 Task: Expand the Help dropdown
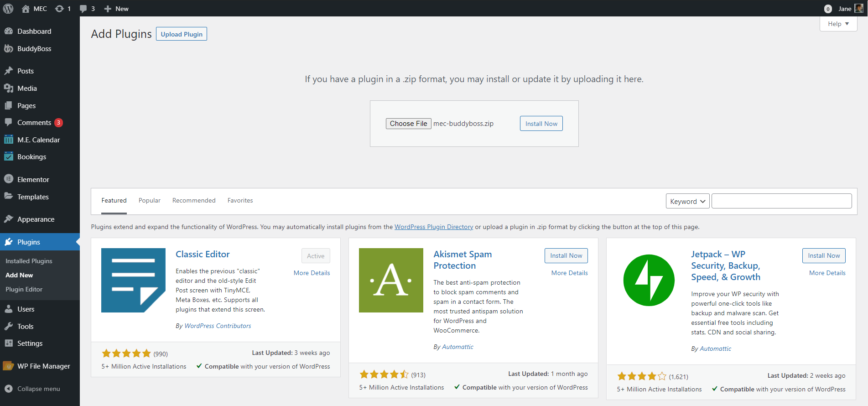[x=838, y=24]
